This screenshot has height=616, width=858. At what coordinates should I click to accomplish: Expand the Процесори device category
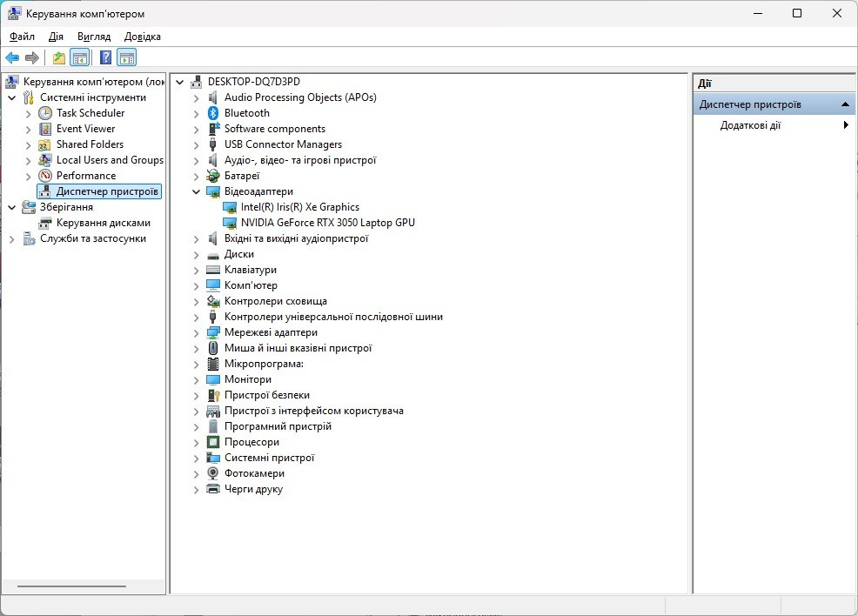(197, 442)
